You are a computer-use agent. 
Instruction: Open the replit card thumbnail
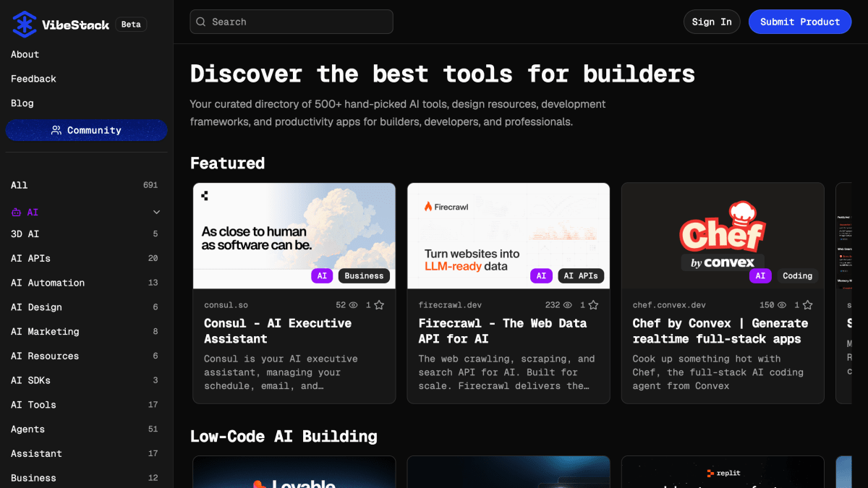coord(723,472)
